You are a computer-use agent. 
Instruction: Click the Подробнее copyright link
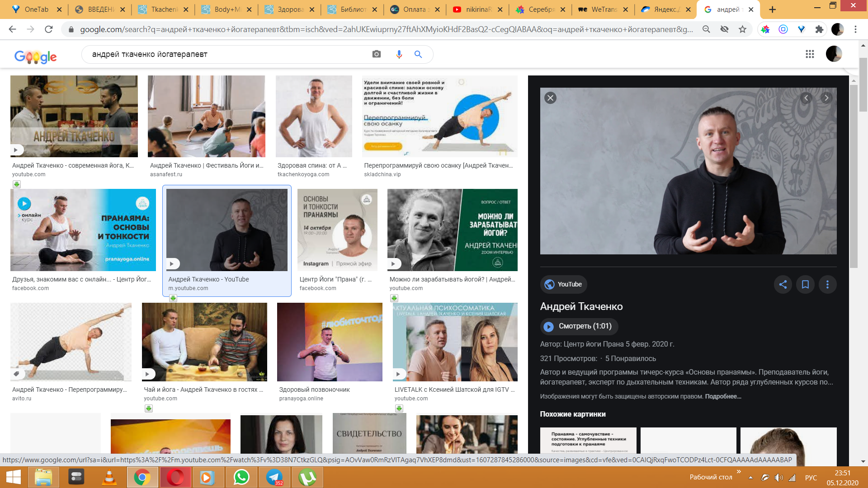(x=723, y=396)
